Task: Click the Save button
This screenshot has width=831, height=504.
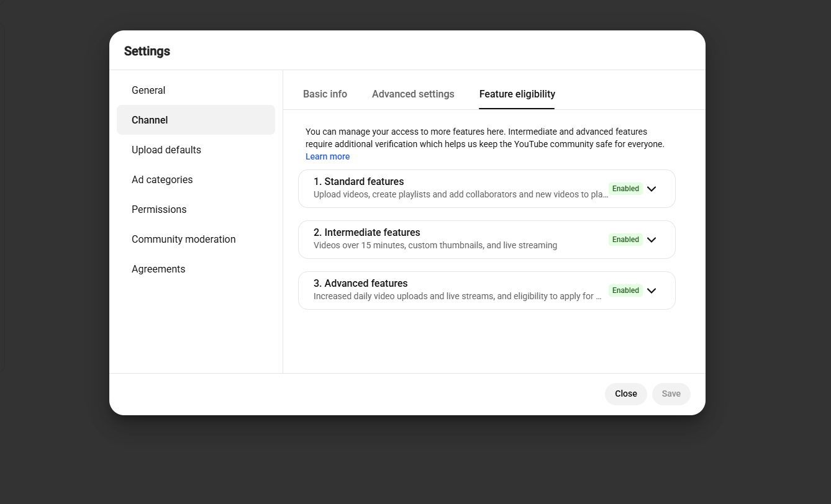Action: pos(671,394)
